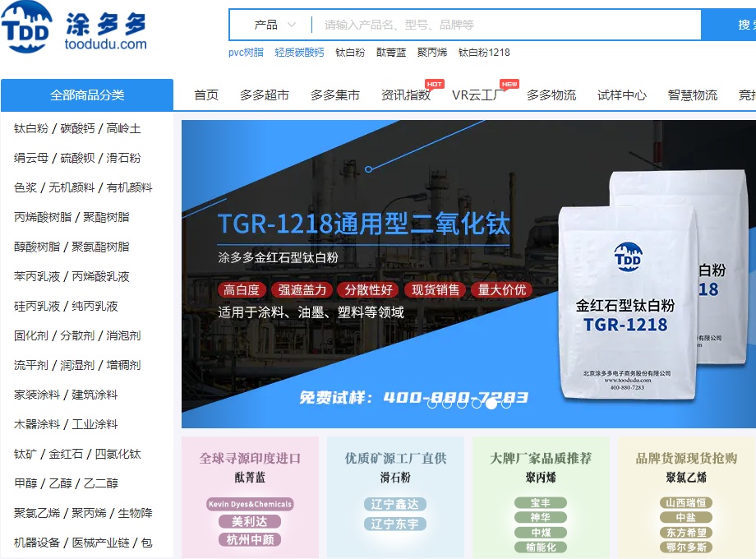
Task: Click the 鄂尔多斯 brand tag
Action: click(686, 547)
